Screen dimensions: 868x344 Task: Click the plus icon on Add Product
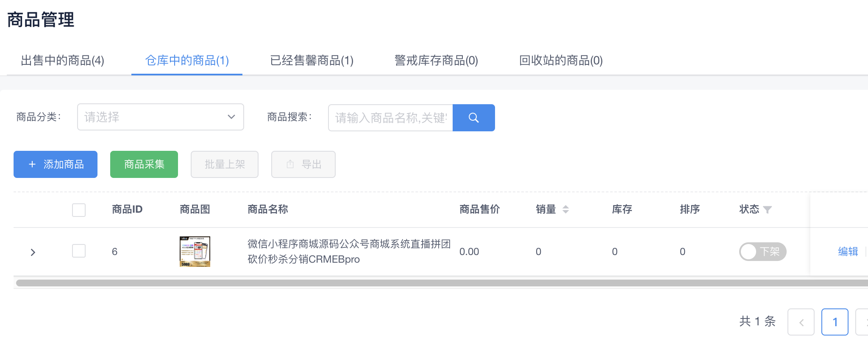click(32, 164)
